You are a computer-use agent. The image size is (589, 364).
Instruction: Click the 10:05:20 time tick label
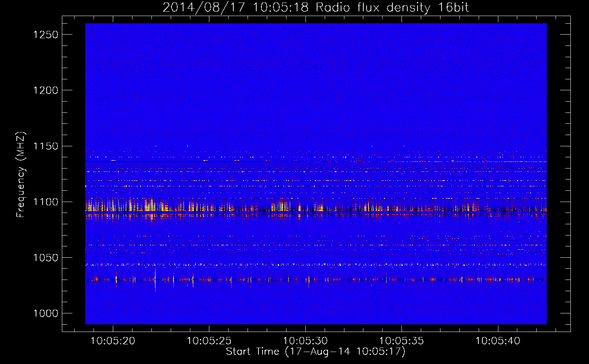[x=113, y=341]
